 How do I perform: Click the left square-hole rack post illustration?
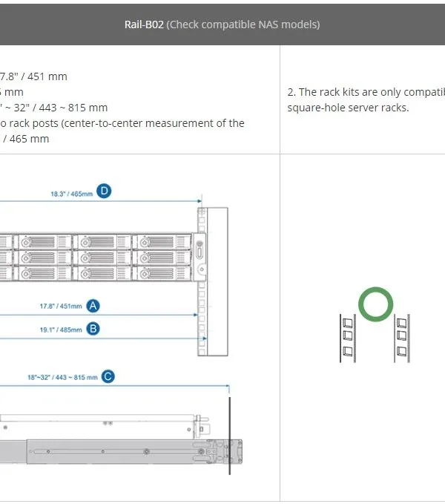(348, 338)
